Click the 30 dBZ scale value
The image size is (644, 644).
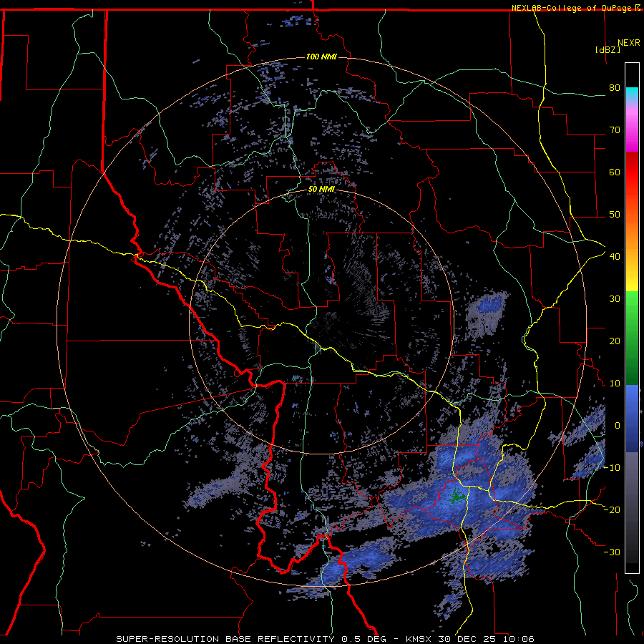[x=615, y=299]
